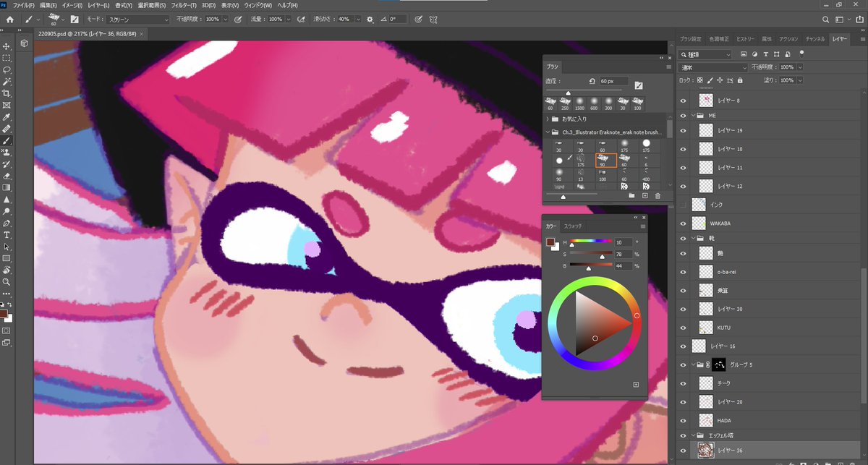Viewport: 868px width, 465px height.
Task: Collapse the Ch.3_Illustrator Eraknote brush folder
Action: [x=548, y=132]
